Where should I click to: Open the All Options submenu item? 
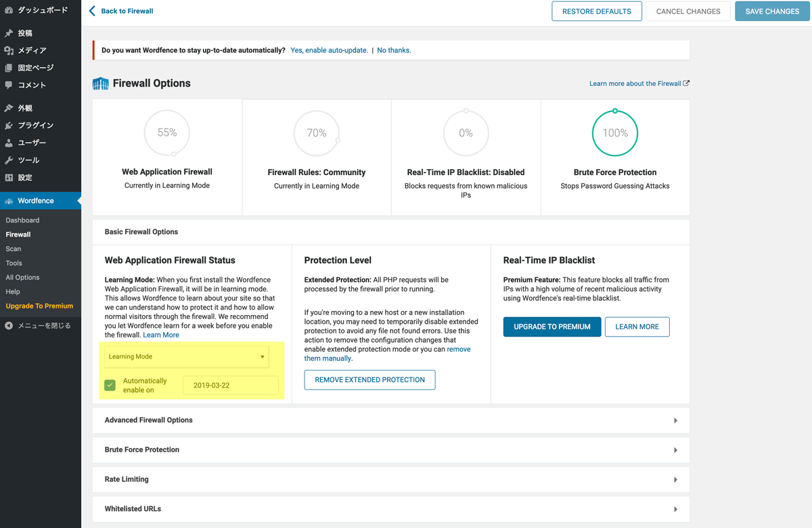coord(22,277)
